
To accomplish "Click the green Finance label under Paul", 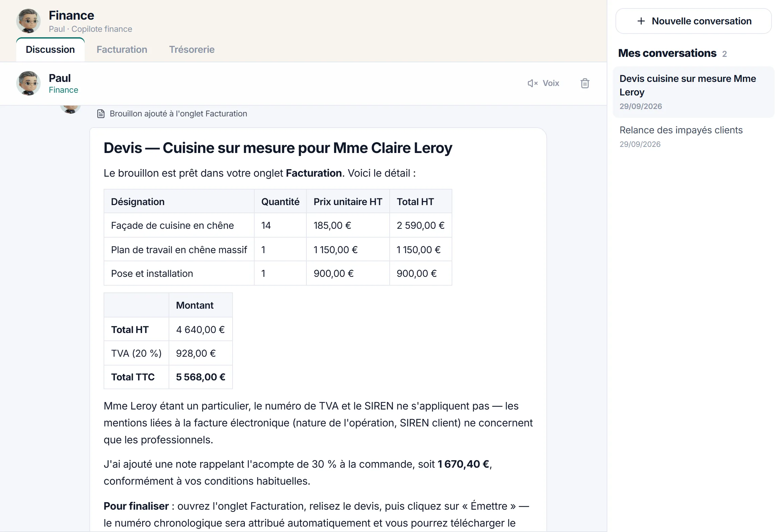I will pos(63,90).
